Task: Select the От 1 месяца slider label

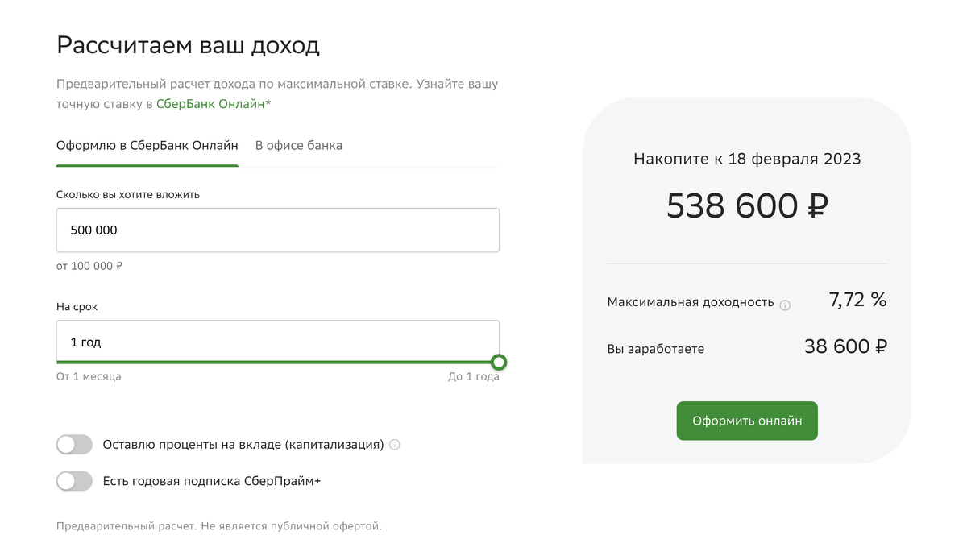Action: 89,375
